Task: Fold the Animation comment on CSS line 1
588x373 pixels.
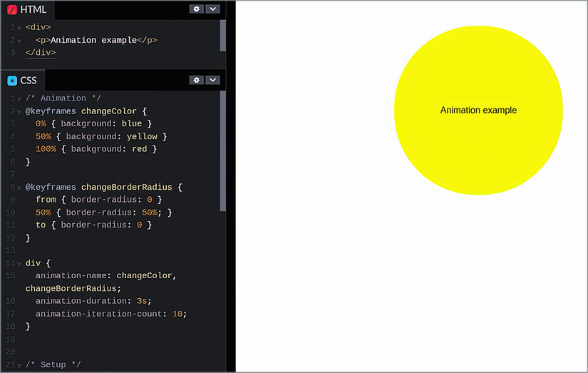Action: point(19,99)
